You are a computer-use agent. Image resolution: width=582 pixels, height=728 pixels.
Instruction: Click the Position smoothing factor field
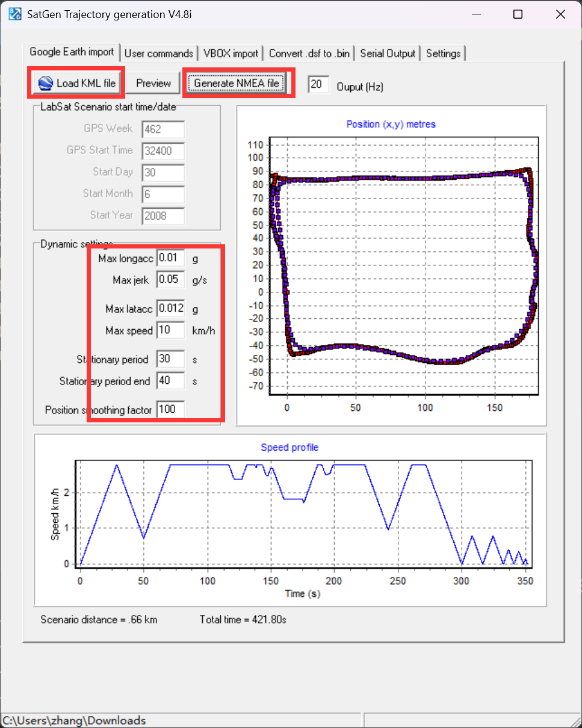[170, 410]
